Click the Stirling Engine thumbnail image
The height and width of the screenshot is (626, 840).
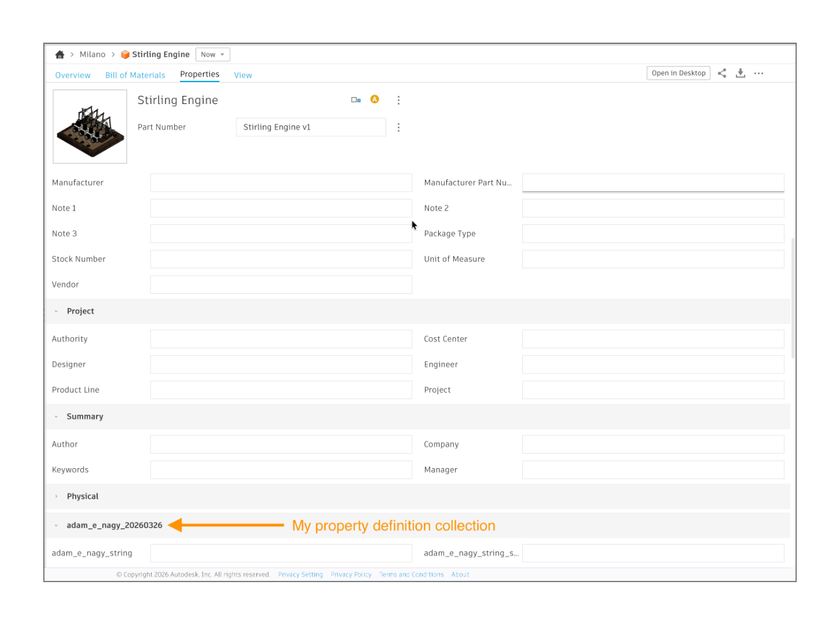[x=90, y=127]
